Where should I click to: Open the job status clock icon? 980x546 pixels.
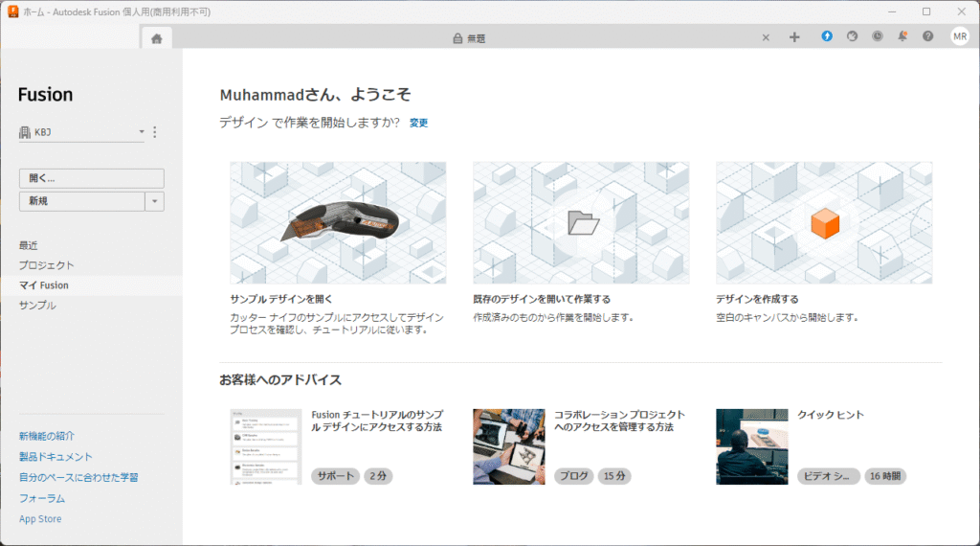tap(878, 36)
